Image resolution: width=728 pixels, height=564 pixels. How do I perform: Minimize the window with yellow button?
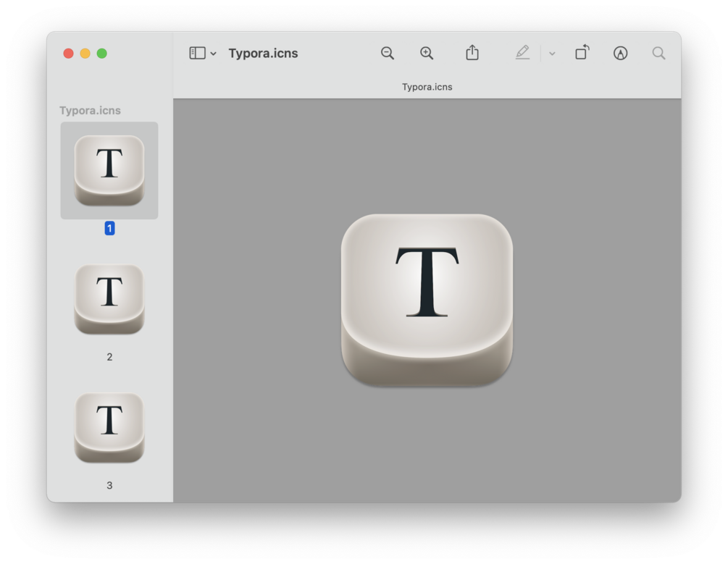tap(85, 54)
